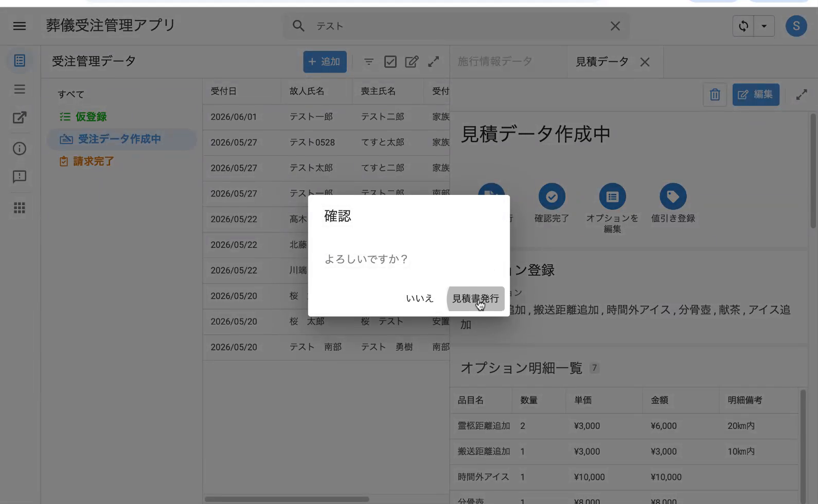
Task: Open the row for テスト太郎
Action: (x=326, y=168)
